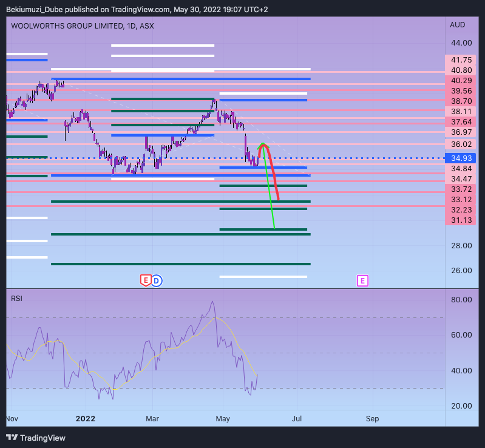Click the 33.12 price level label

click(460, 200)
